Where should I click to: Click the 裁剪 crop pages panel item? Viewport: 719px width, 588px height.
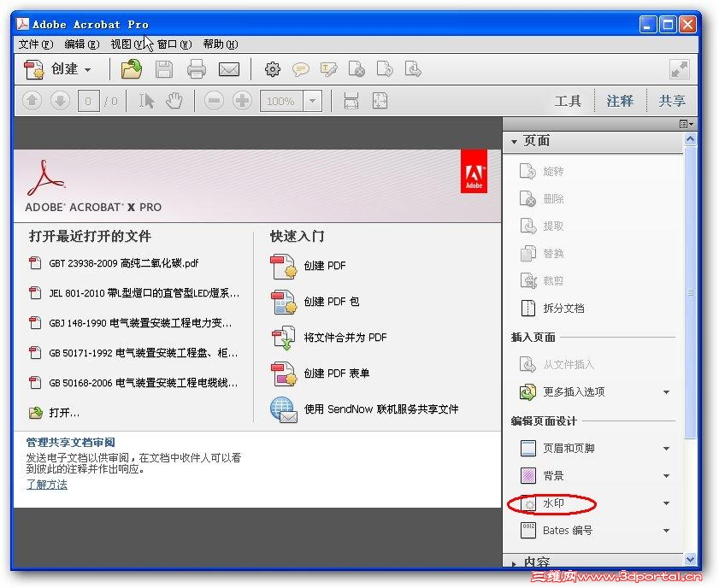[x=541, y=280]
